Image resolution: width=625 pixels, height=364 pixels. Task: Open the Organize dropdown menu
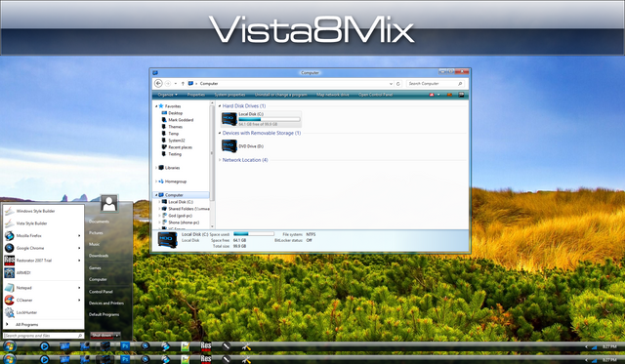[x=167, y=95]
